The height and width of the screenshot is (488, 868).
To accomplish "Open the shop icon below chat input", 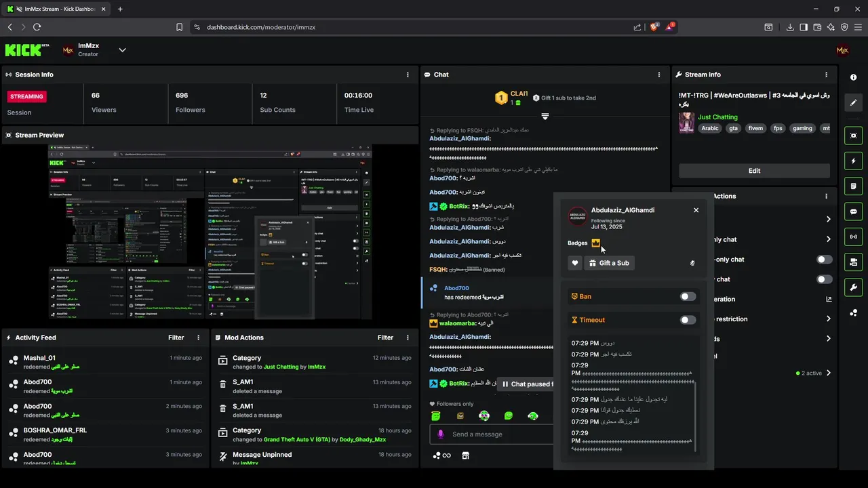I will (465, 455).
